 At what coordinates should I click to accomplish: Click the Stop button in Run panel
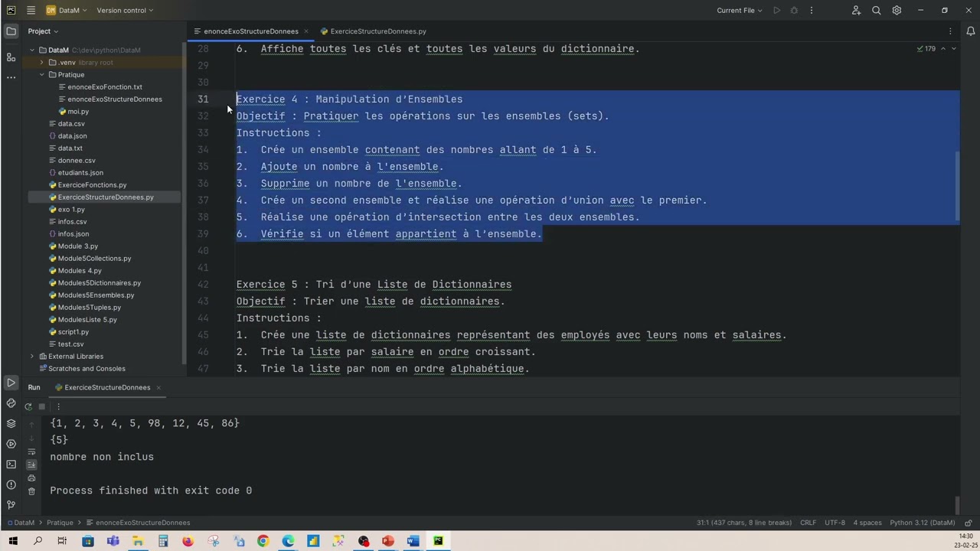click(x=42, y=406)
